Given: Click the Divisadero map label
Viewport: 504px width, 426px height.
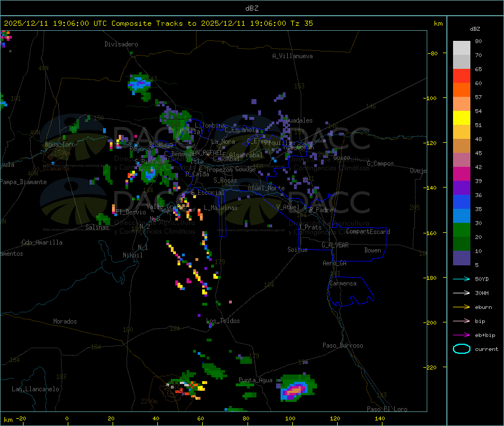Looking at the screenshot, I should point(121,44).
